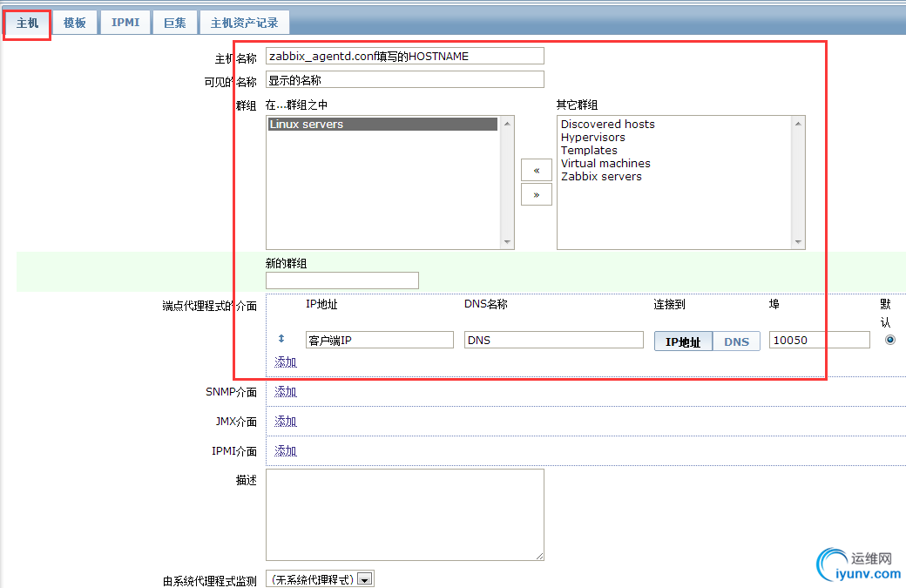Click up arrow of in-groups list scrollbar

pos(507,124)
